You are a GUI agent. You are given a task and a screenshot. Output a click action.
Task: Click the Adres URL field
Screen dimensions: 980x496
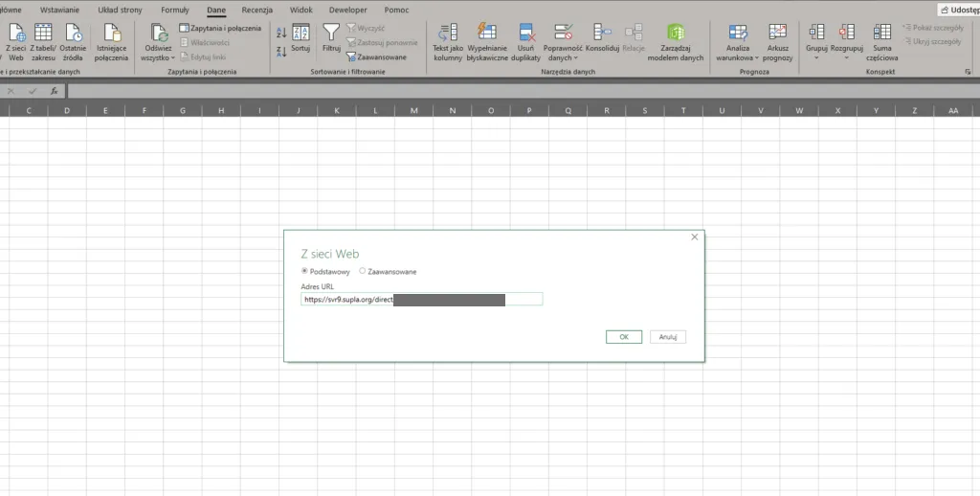click(x=421, y=300)
